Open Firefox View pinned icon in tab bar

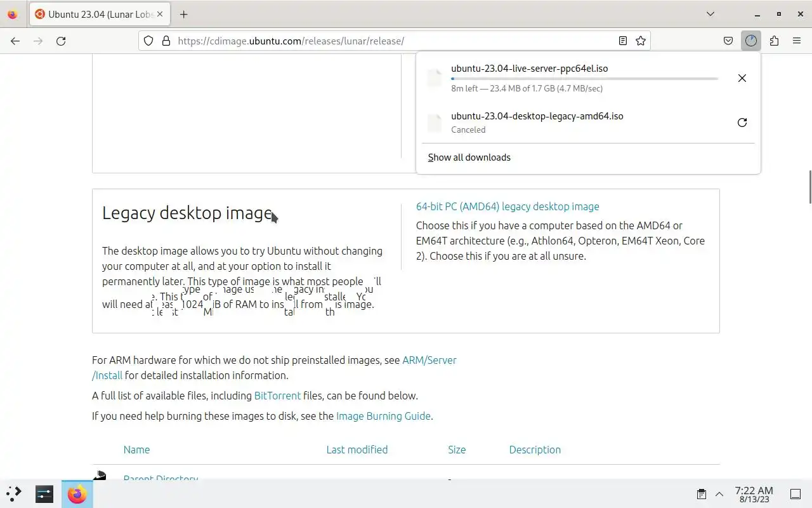13,14
